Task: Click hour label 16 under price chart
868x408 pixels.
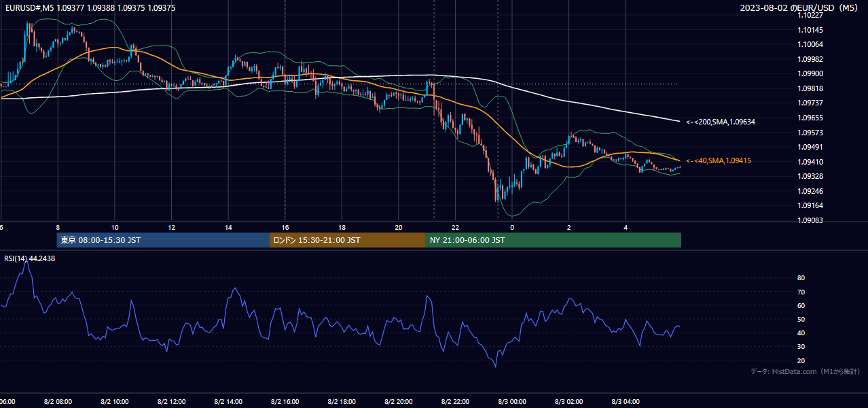Action: pyautogui.click(x=285, y=227)
